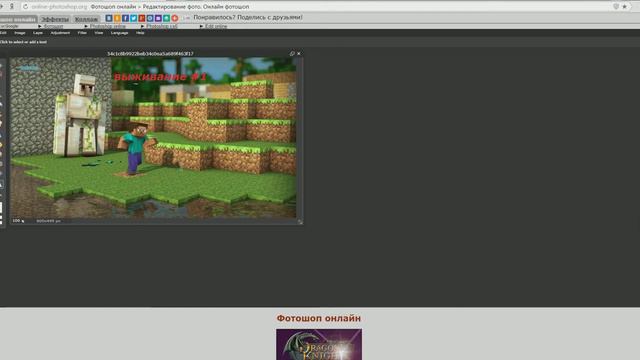Click the Понравилось? Поделись с друзьями! text
The image size is (640, 360).
[248, 17]
